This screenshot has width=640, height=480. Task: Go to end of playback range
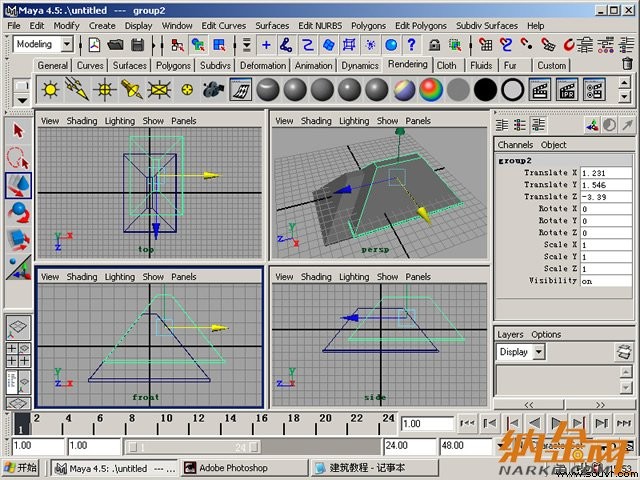pos(624,423)
